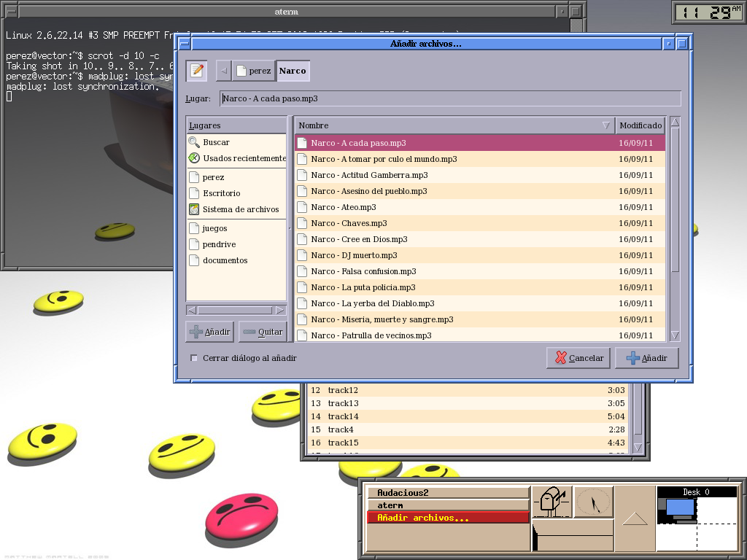Select Narco - Asesino del pueblo.mp3

click(480, 191)
